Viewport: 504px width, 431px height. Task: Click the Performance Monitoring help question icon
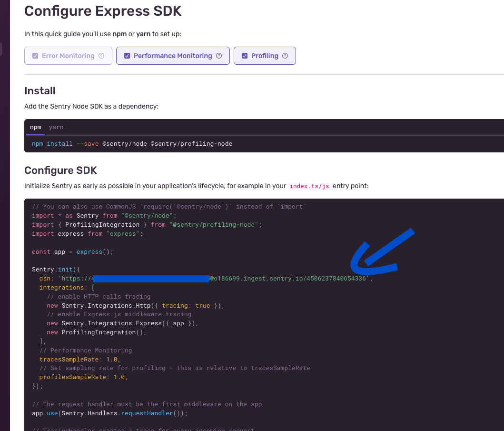(x=219, y=56)
